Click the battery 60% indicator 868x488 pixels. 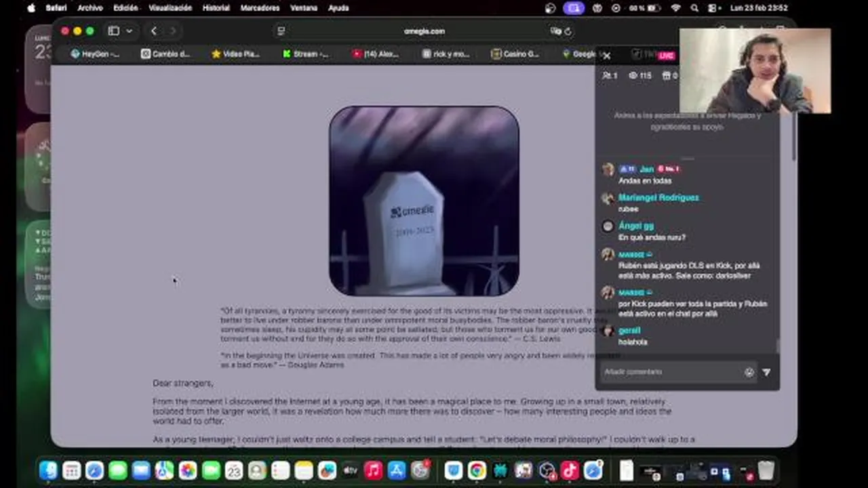coord(644,8)
